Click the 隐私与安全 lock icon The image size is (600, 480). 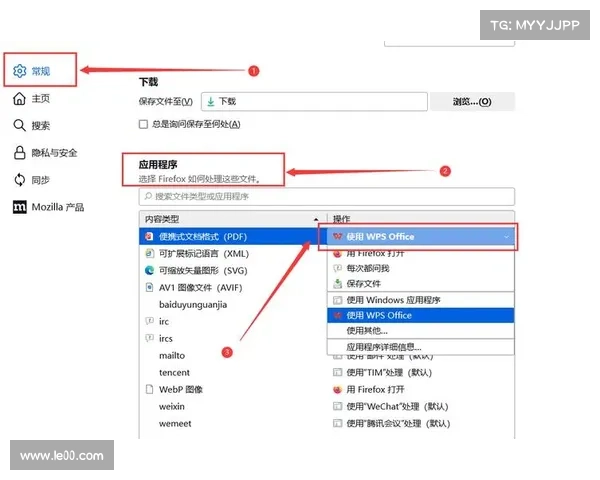(20, 152)
